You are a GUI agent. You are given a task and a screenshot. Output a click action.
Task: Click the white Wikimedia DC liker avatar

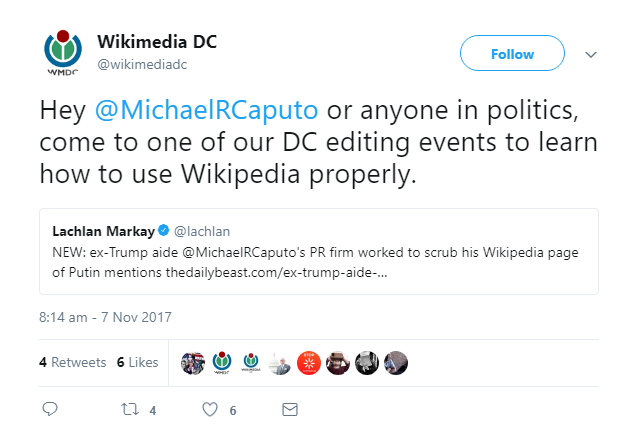coord(251,363)
